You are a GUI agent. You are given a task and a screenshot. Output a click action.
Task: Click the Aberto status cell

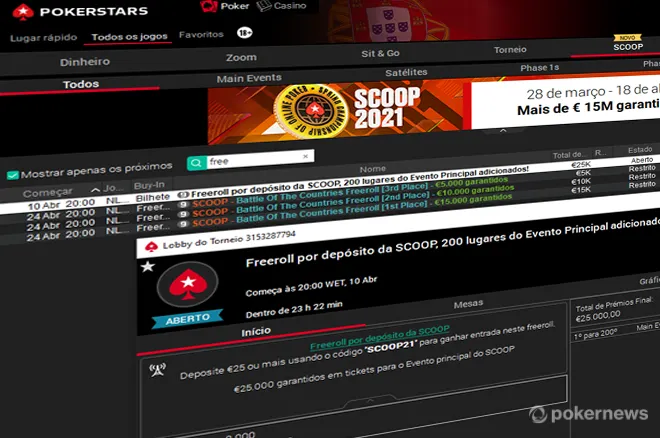(642, 160)
